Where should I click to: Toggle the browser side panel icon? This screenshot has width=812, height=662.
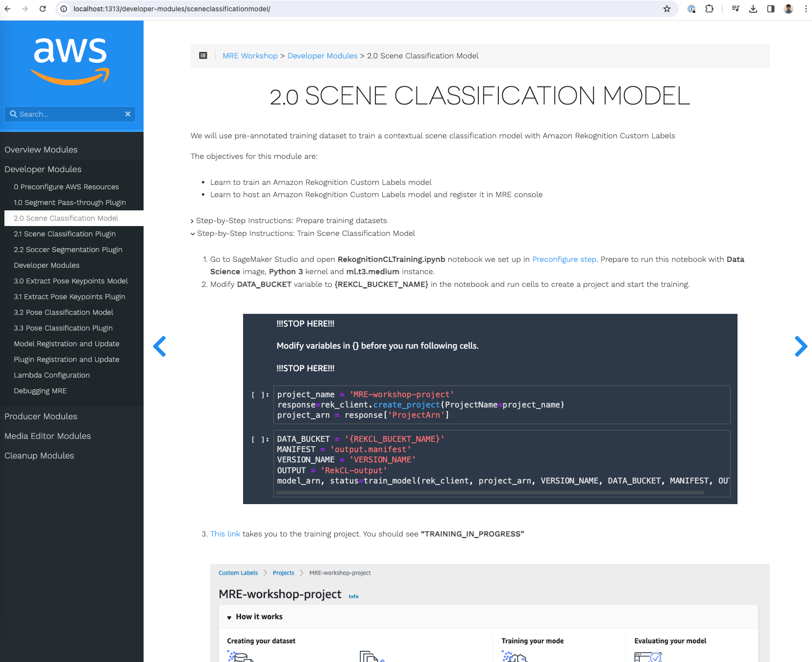771,9
